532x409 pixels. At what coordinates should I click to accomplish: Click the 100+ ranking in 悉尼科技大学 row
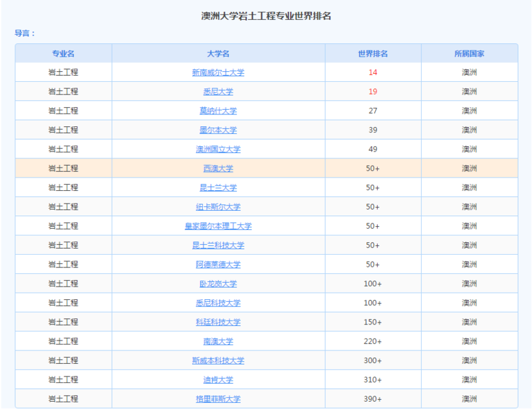click(x=373, y=303)
